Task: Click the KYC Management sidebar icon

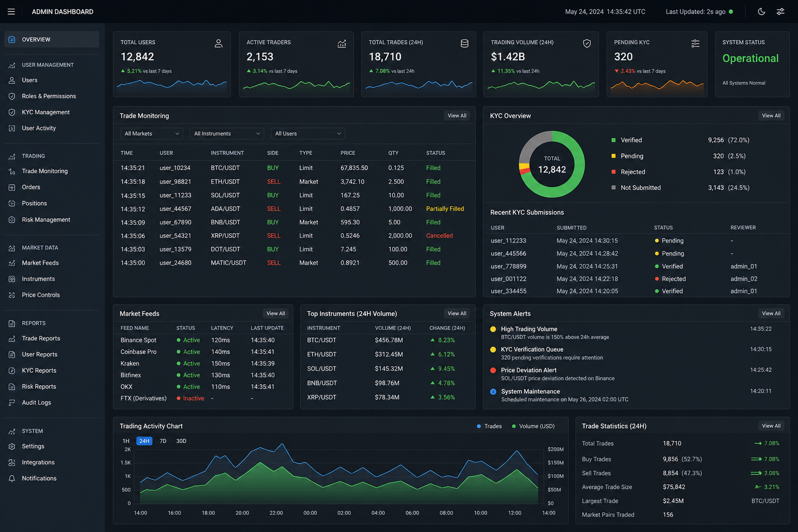Action: tap(12, 112)
